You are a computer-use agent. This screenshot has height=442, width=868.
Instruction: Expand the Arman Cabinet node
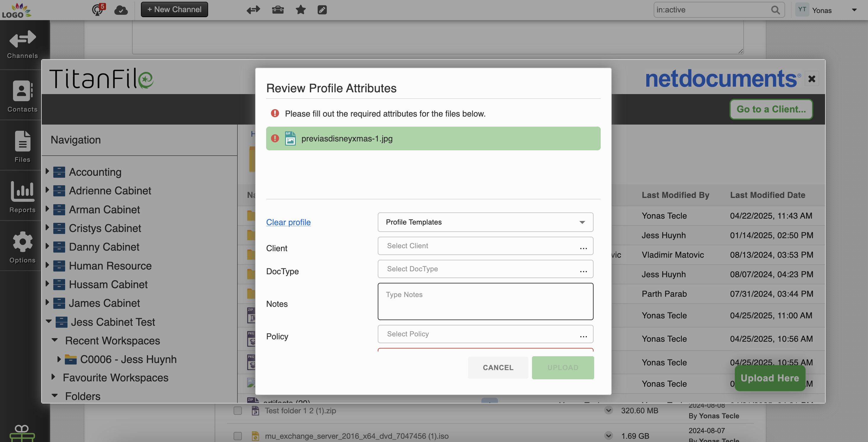[x=47, y=209]
